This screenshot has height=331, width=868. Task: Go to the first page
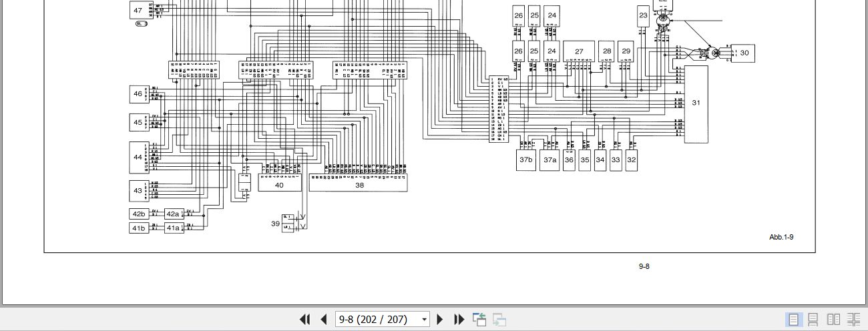coord(304,320)
